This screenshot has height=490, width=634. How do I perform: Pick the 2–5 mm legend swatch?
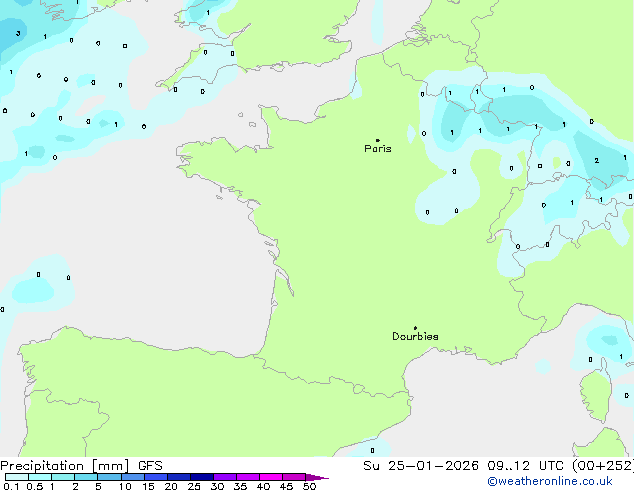click(x=86, y=477)
